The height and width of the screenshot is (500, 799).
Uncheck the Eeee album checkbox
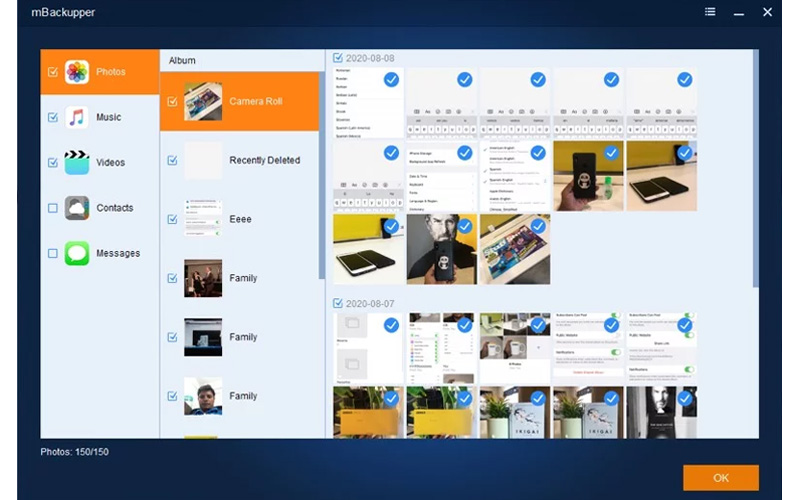pos(172,219)
